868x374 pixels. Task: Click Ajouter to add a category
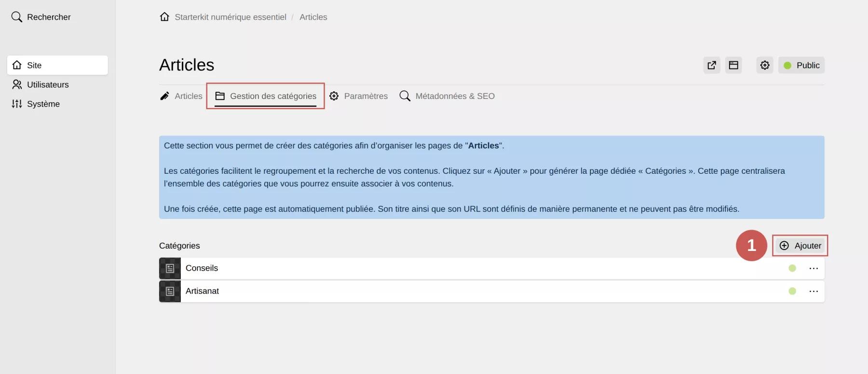(x=800, y=246)
